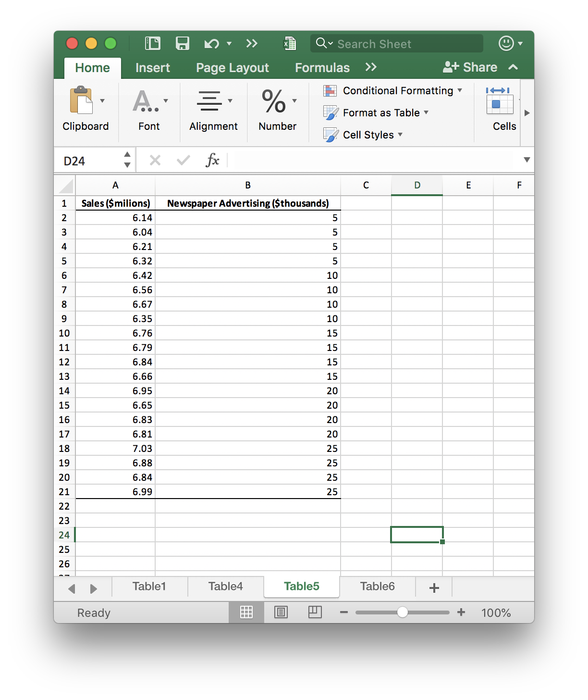Open the Font group icon
This screenshot has height=700, width=588.
145,101
